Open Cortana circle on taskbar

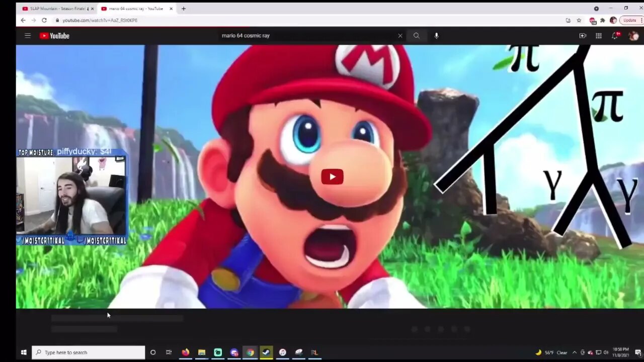153,352
